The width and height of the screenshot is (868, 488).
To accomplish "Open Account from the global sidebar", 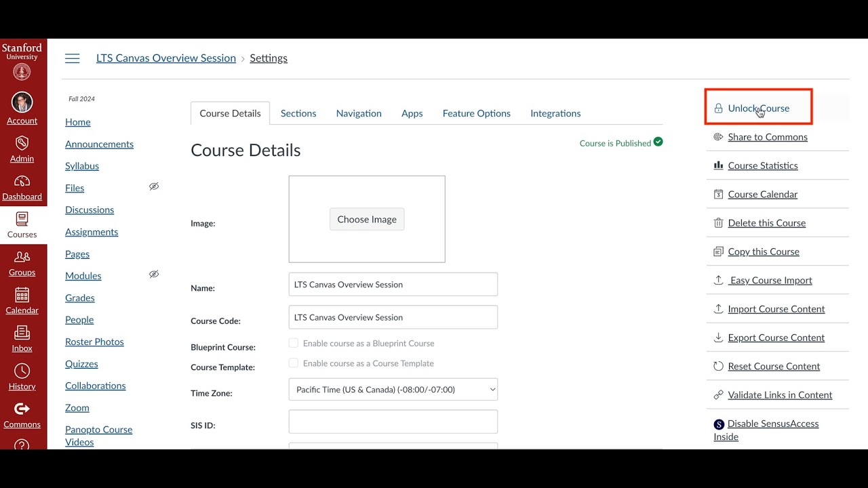I will pos(22,108).
